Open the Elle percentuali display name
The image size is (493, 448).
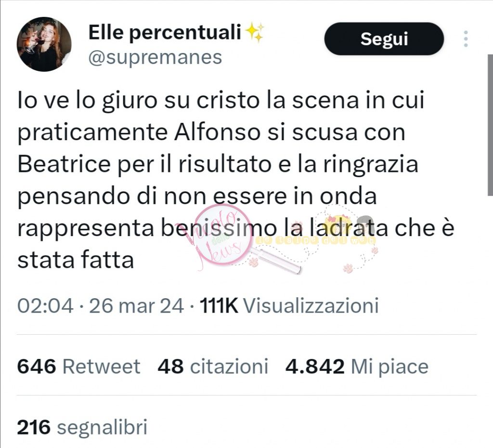(165, 32)
